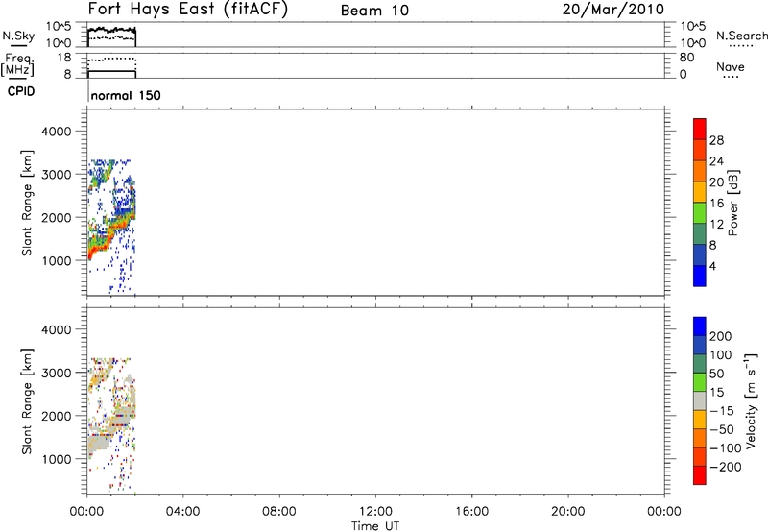This screenshot has height=532, width=768.
Task: Click '16' on the Power color bar
Action: (716, 204)
